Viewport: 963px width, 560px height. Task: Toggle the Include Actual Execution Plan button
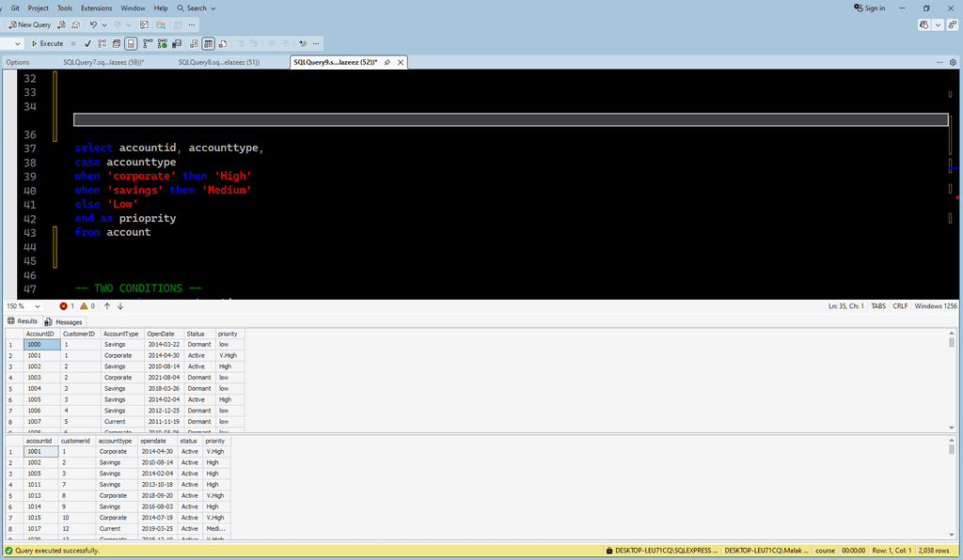(147, 43)
